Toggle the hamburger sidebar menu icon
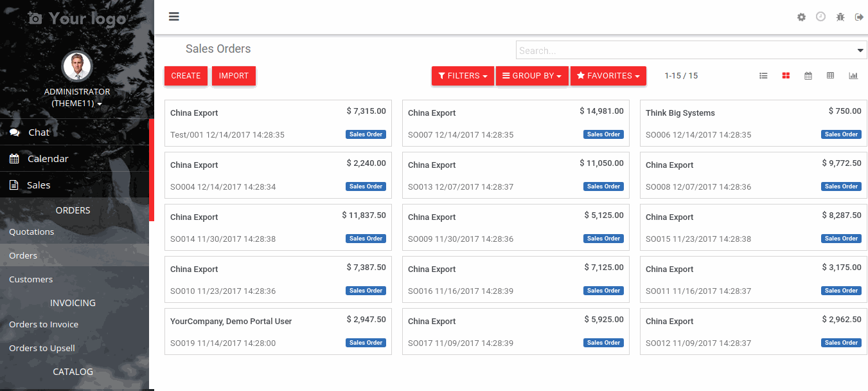This screenshot has width=868, height=391. 173,17
